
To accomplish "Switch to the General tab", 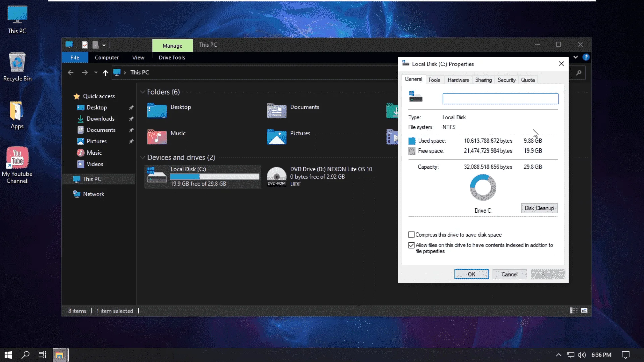I will (x=413, y=79).
